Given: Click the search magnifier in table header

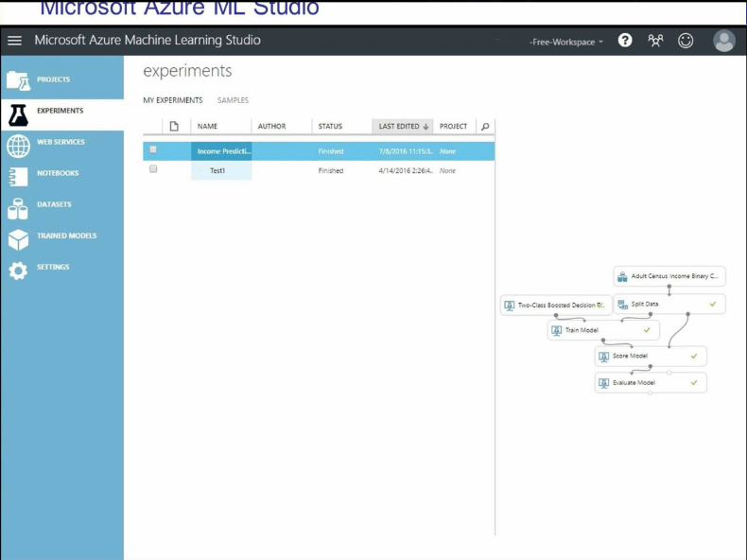Looking at the screenshot, I should 485,127.
